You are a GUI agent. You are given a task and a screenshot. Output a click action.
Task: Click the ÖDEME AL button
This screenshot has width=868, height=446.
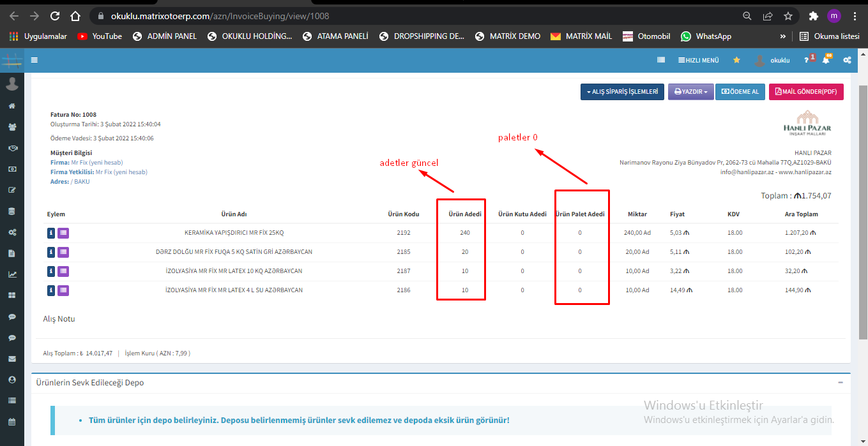740,92
